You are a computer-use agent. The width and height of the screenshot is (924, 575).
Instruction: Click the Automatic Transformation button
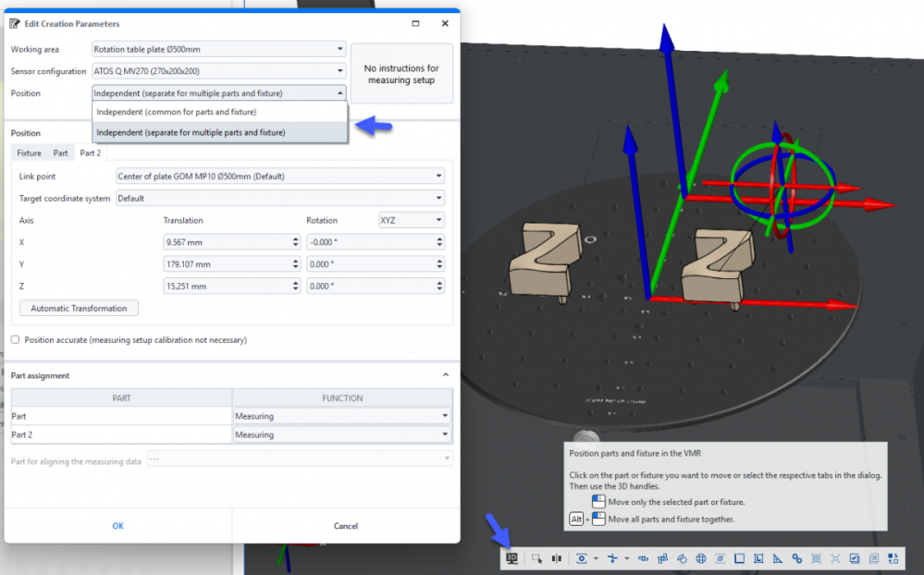point(79,308)
